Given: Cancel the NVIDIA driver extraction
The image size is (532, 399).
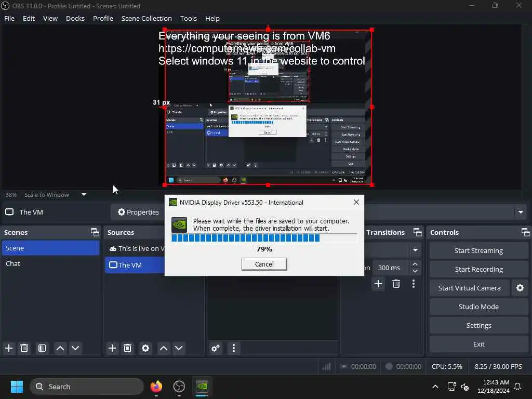Looking at the screenshot, I should (264, 264).
